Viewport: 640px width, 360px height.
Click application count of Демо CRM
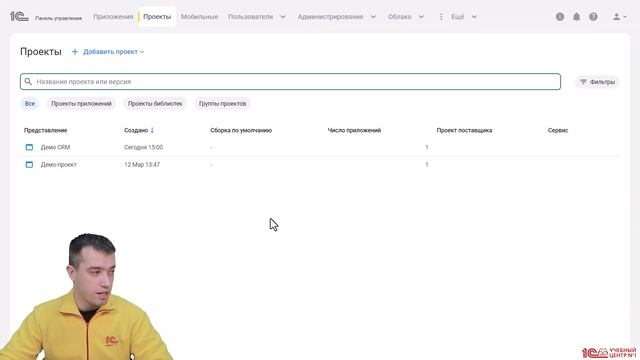pyautogui.click(x=427, y=147)
